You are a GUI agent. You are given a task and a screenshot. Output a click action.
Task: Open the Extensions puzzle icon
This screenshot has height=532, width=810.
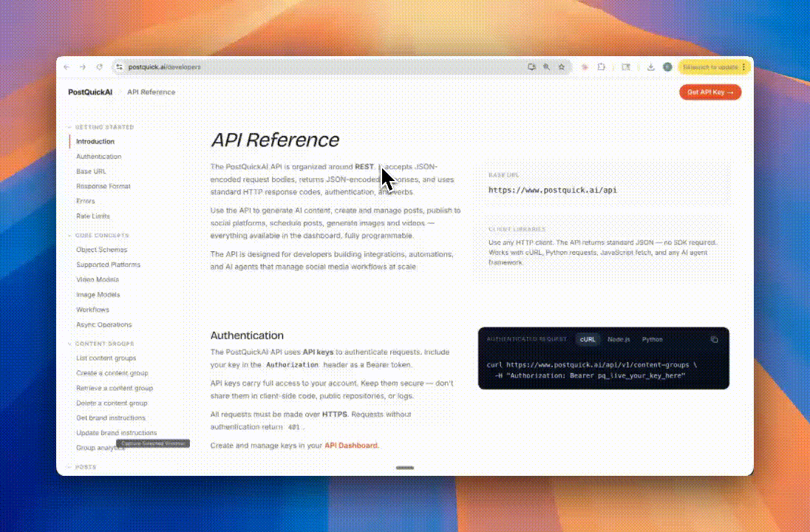[x=602, y=67]
